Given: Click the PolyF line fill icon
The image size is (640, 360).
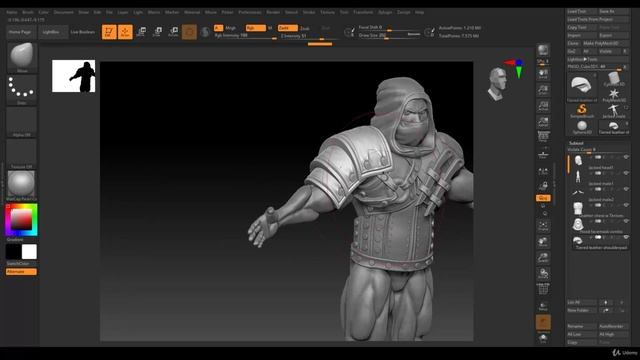Looking at the screenshot, I should [x=543, y=289].
